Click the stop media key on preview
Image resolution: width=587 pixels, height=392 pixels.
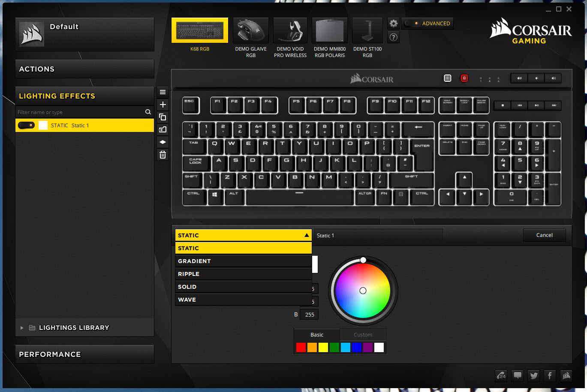pyautogui.click(x=503, y=105)
